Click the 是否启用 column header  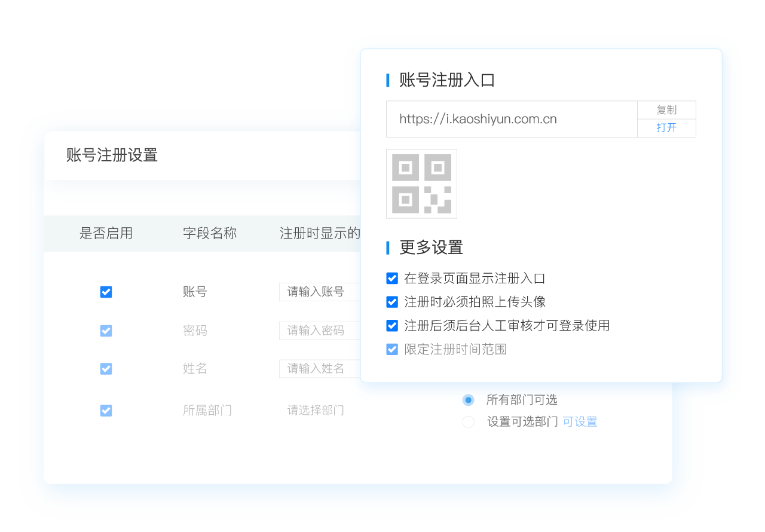106,233
